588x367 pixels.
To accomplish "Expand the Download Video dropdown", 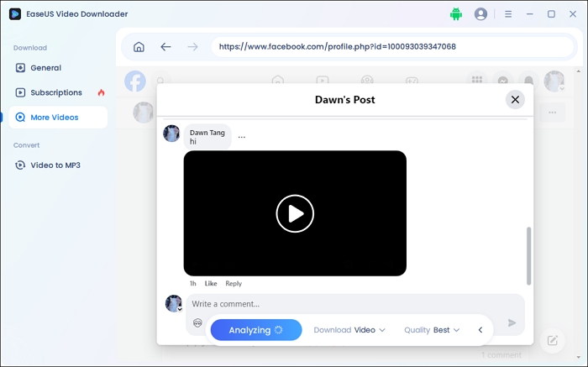I will pos(349,330).
